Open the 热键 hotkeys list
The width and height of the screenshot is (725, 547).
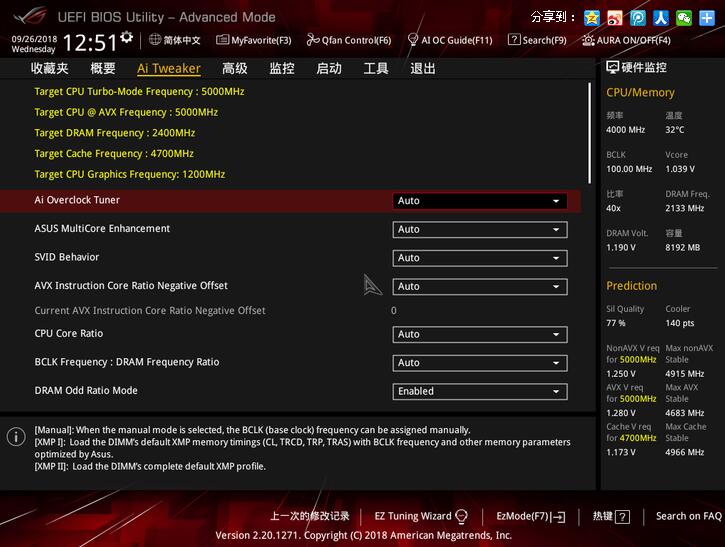(x=611, y=516)
